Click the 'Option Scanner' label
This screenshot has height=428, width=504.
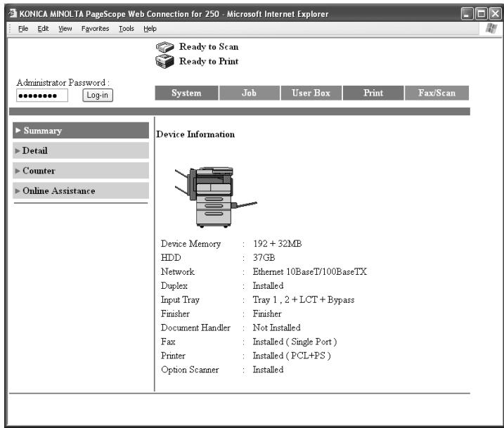click(x=190, y=370)
